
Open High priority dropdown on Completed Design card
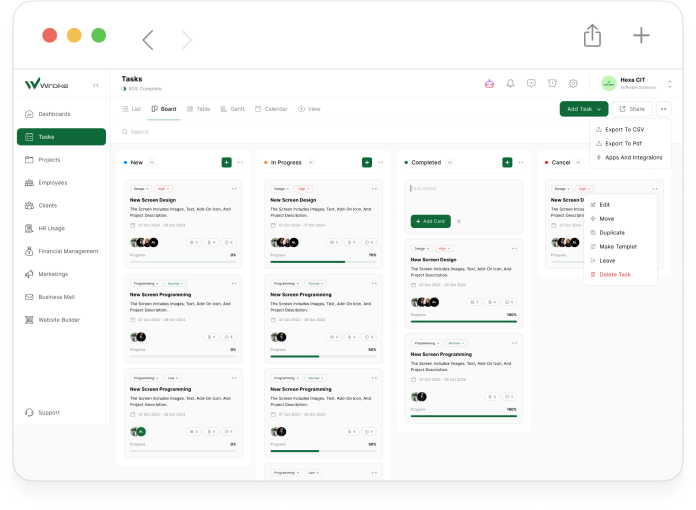pos(444,249)
